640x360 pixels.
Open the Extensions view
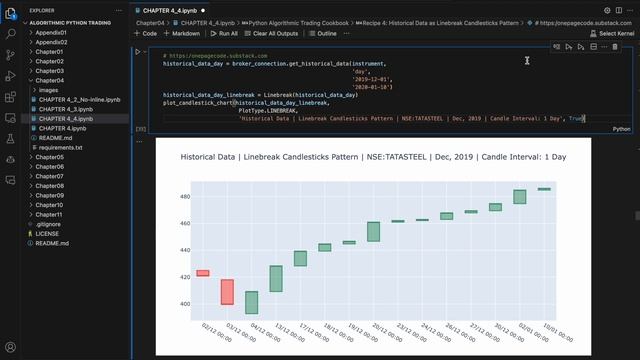point(11,97)
